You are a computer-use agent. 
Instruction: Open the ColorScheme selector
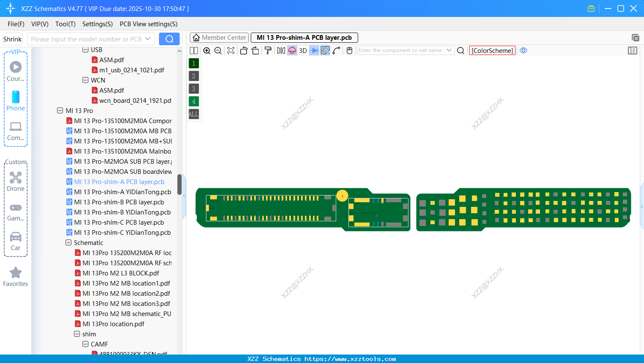point(492,50)
